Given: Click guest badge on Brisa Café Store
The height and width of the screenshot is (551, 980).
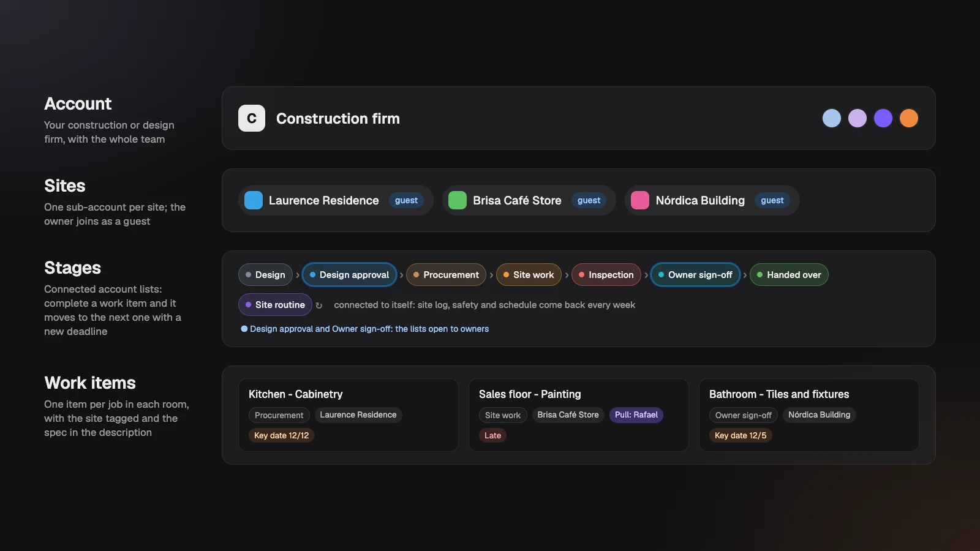Looking at the screenshot, I should [589, 200].
